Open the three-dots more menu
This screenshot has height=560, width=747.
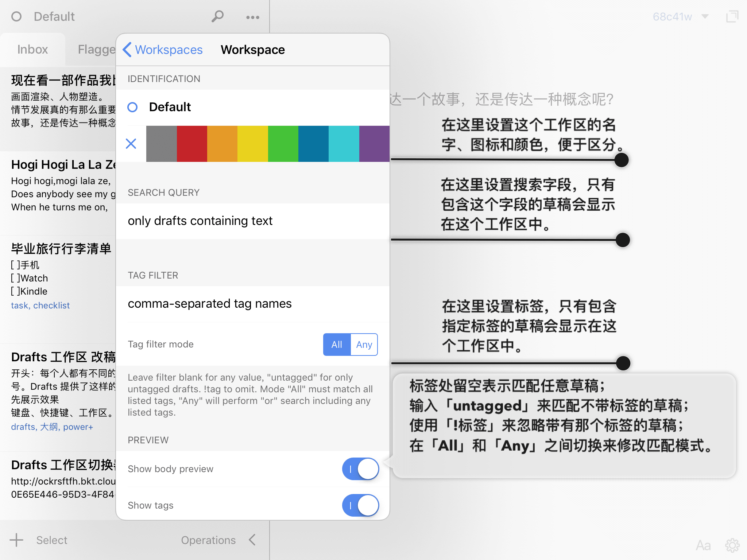click(x=252, y=17)
